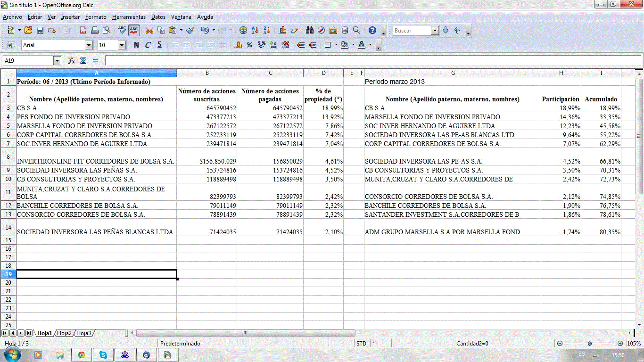Open the Navigator
The width and height of the screenshot is (644, 362).
pyautogui.click(x=322, y=30)
